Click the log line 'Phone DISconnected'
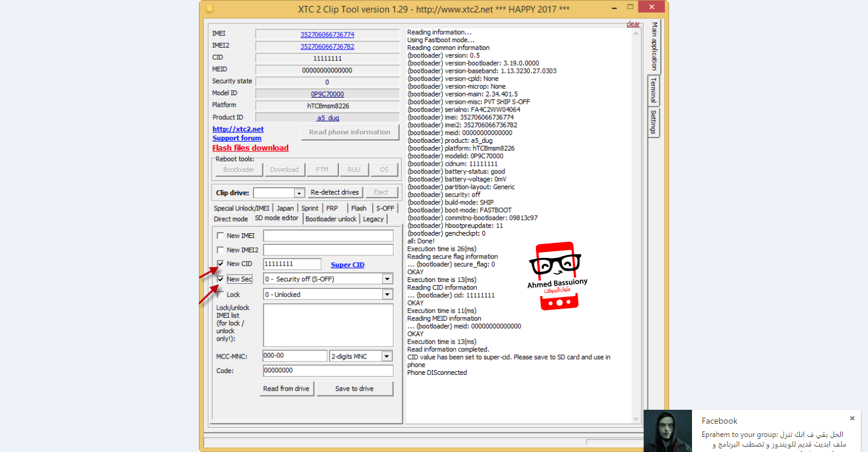Screen dimensions: 868x452 (x=437, y=372)
